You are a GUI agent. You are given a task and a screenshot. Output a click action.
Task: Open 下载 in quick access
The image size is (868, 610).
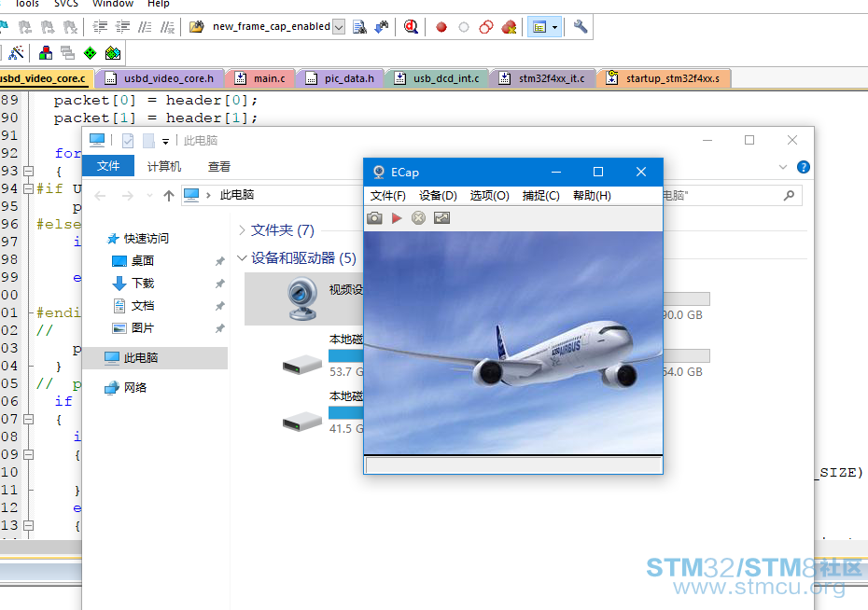142,284
